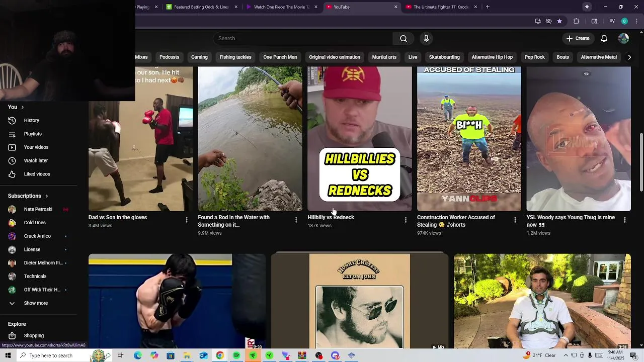Expand the Subscriptions section chevron

(x=46, y=196)
